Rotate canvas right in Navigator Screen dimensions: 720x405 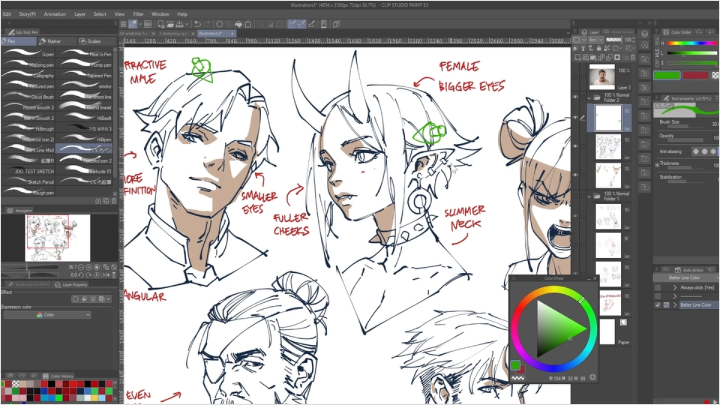pos(89,275)
